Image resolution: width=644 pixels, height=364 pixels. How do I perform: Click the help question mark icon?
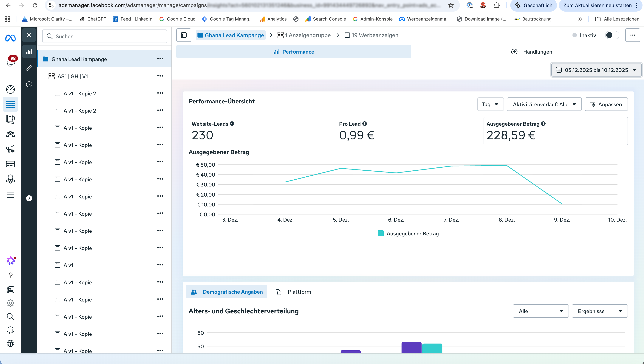[10, 276]
